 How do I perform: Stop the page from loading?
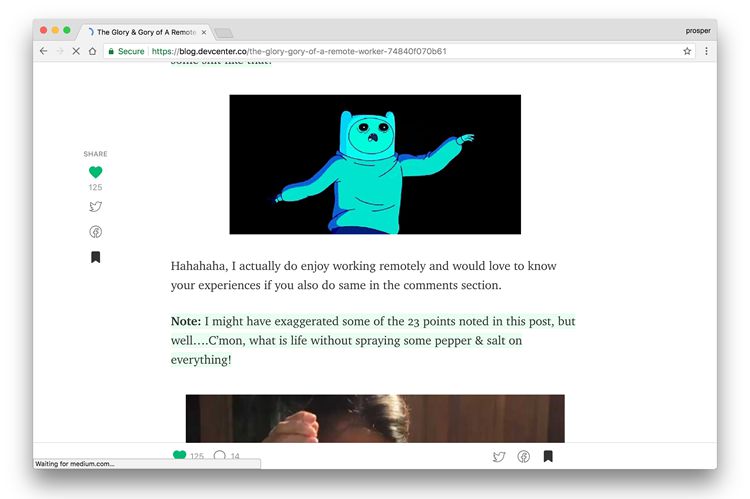tap(76, 51)
